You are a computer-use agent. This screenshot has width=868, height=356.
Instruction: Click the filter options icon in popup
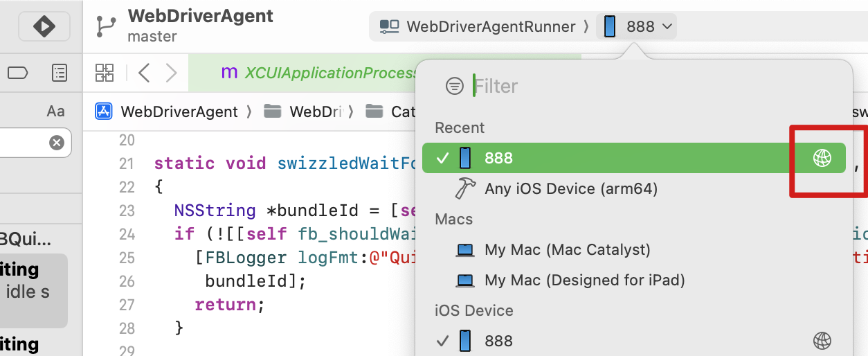(x=454, y=87)
